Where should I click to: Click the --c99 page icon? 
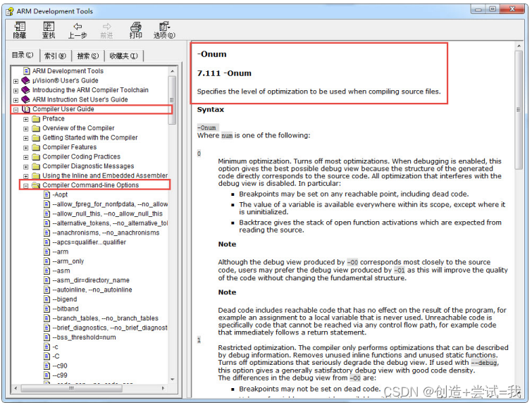(47, 375)
